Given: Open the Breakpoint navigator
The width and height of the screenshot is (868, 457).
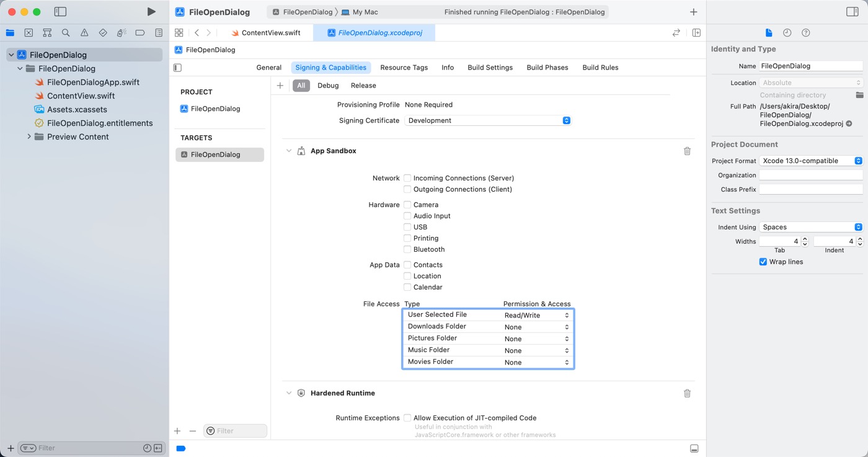Looking at the screenshot, I should click(140, 33).
